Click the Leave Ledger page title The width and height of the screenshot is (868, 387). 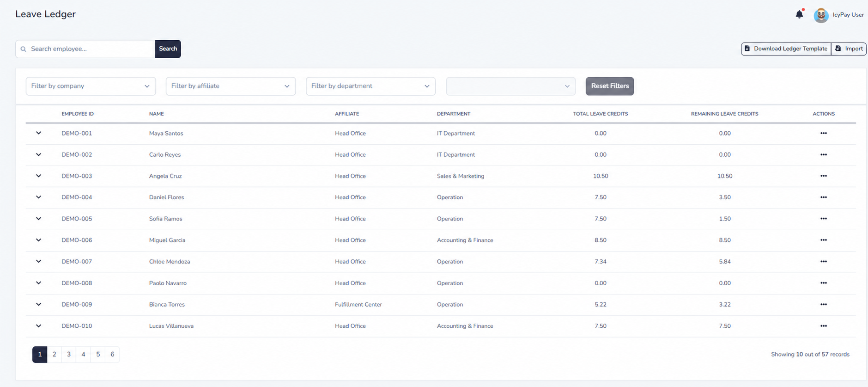[x=45, y=14]
